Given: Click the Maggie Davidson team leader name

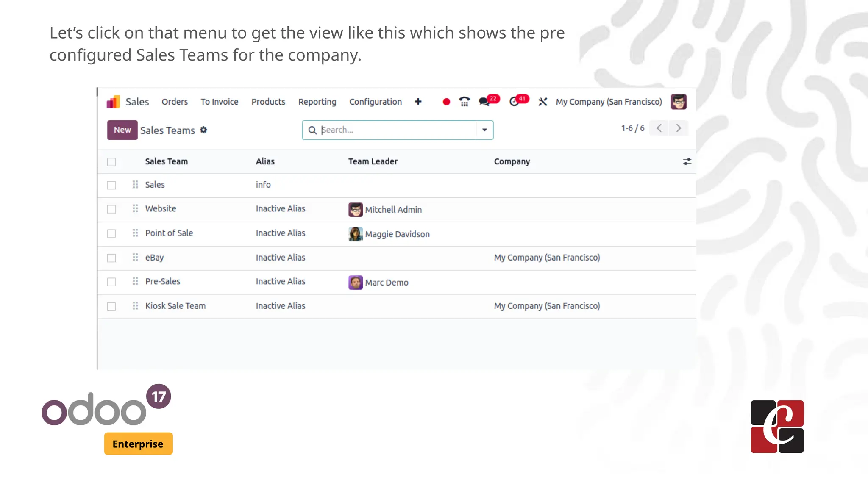Looking at the screenshot, I should (397, 234).
